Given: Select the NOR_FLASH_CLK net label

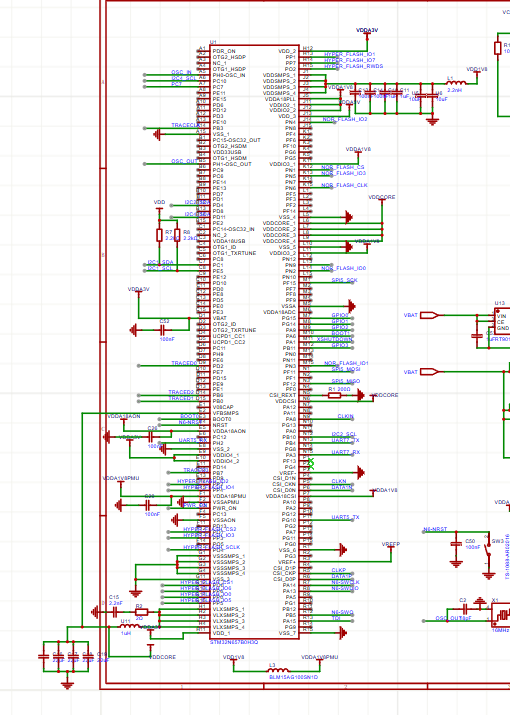Looking at the screenshot, I should pos(344,185).
